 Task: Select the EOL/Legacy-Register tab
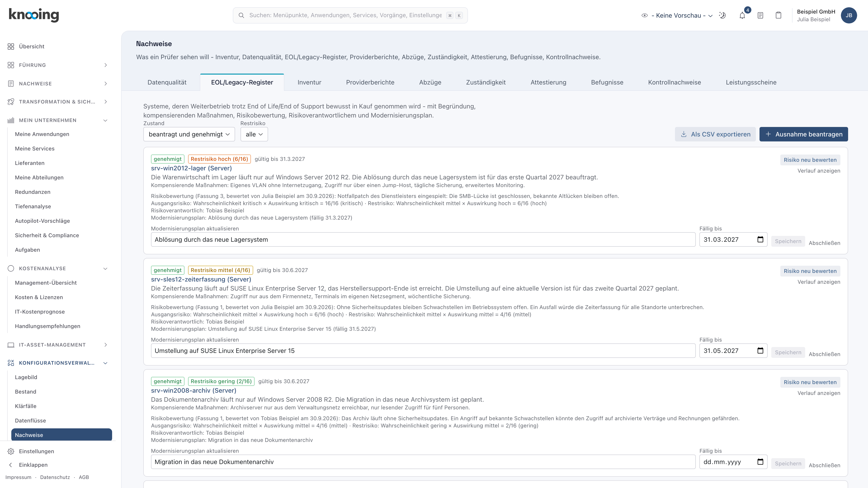pyautogui.click(x=242, y=82)
